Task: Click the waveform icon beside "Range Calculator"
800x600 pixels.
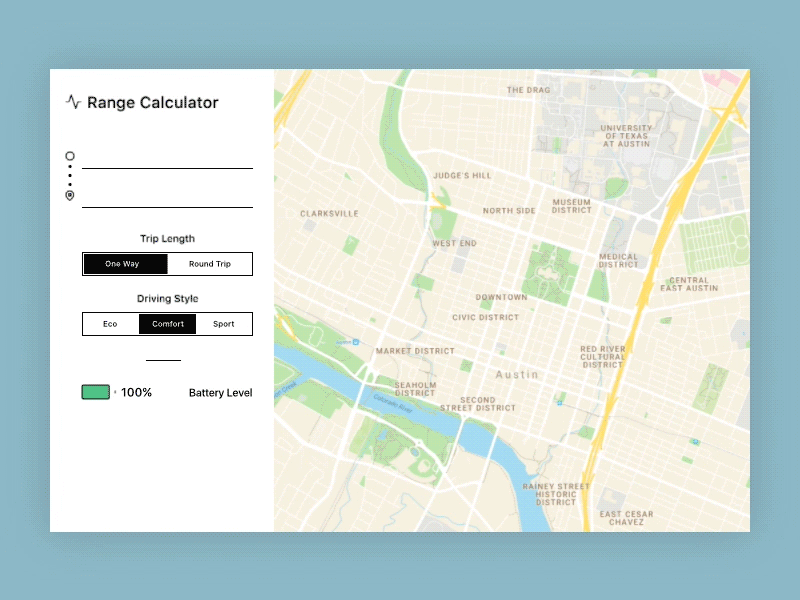Action: coord(75,101)
